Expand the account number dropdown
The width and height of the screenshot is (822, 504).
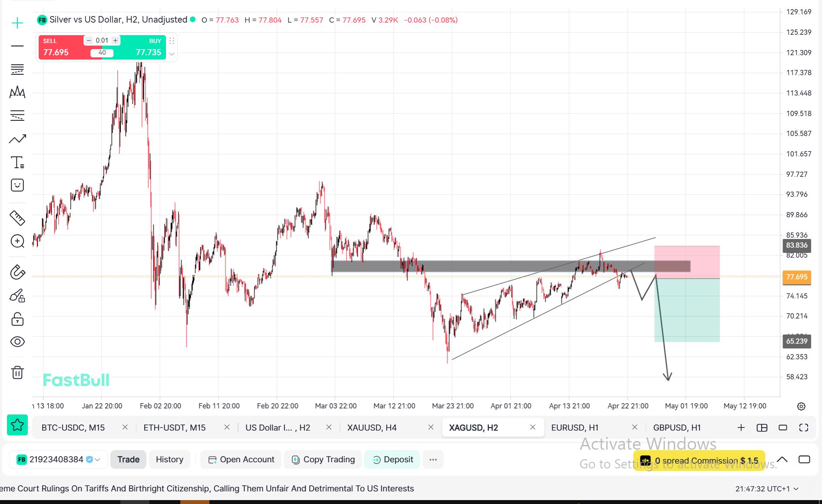pos(97,460)
